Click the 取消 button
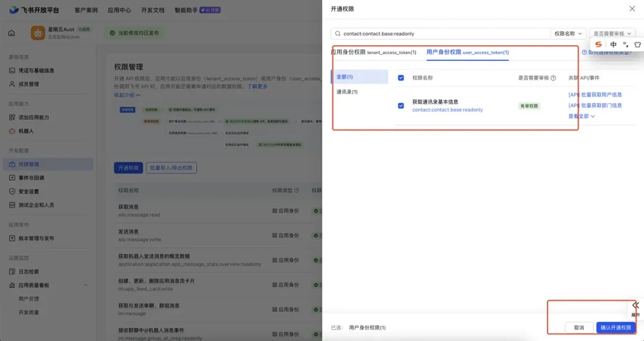Viewport: 644px width, 341px height. pyautogui.click(x=578, y=327)
